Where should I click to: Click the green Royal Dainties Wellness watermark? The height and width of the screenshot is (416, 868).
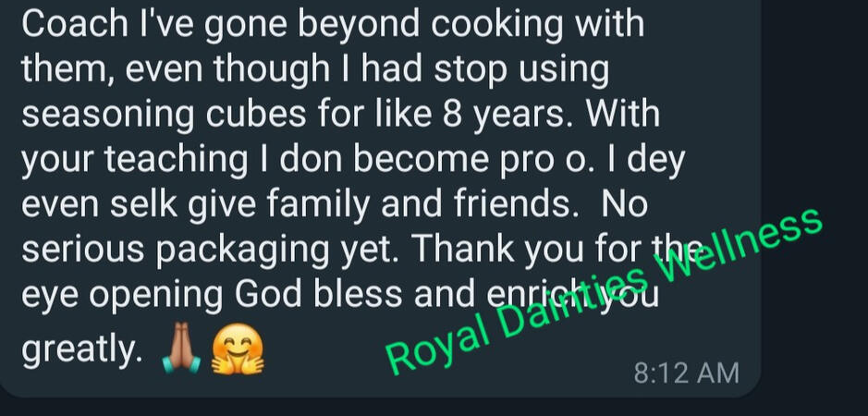click(604, 291)
